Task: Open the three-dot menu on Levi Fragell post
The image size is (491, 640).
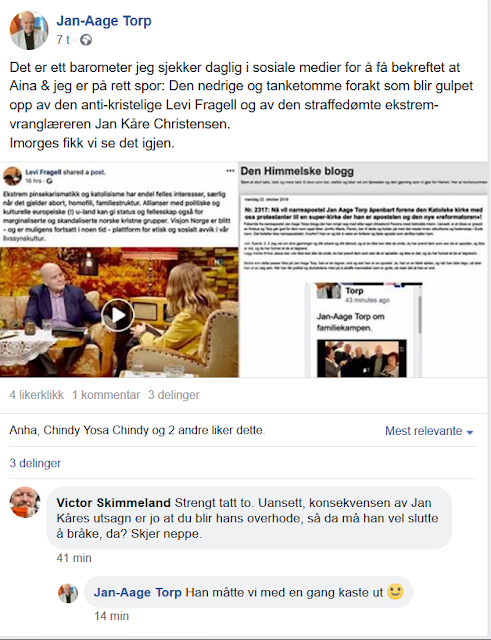Action: 230,171
